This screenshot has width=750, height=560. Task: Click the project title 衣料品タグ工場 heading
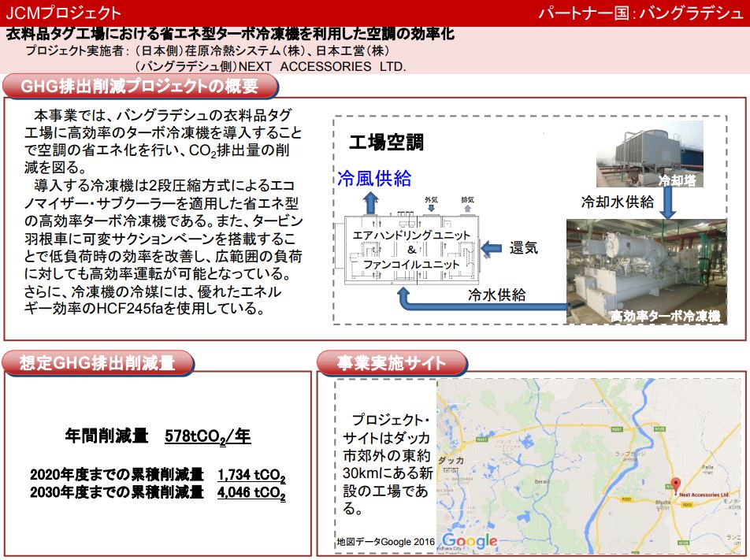pyautogui.click(x=230, y=34)
